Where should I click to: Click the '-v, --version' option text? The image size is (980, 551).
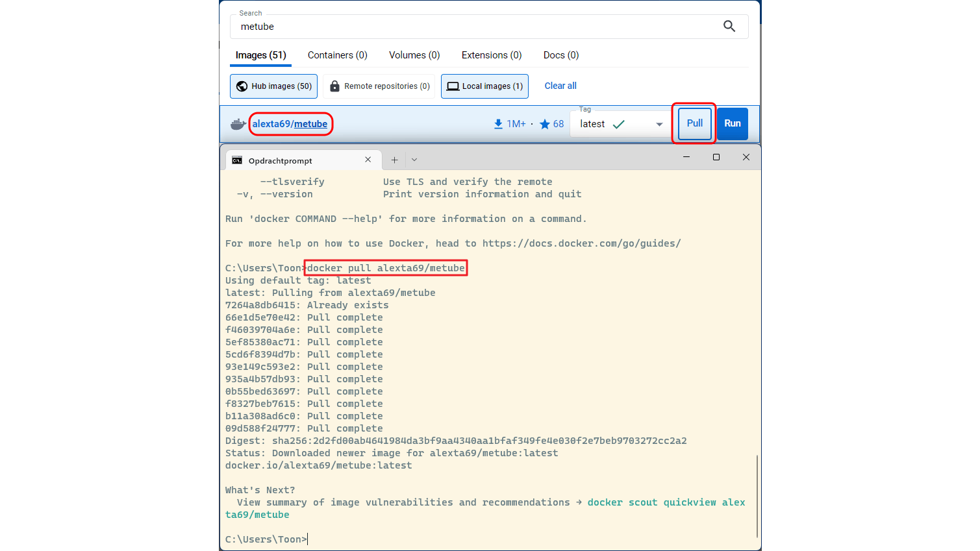coord(275,194)
